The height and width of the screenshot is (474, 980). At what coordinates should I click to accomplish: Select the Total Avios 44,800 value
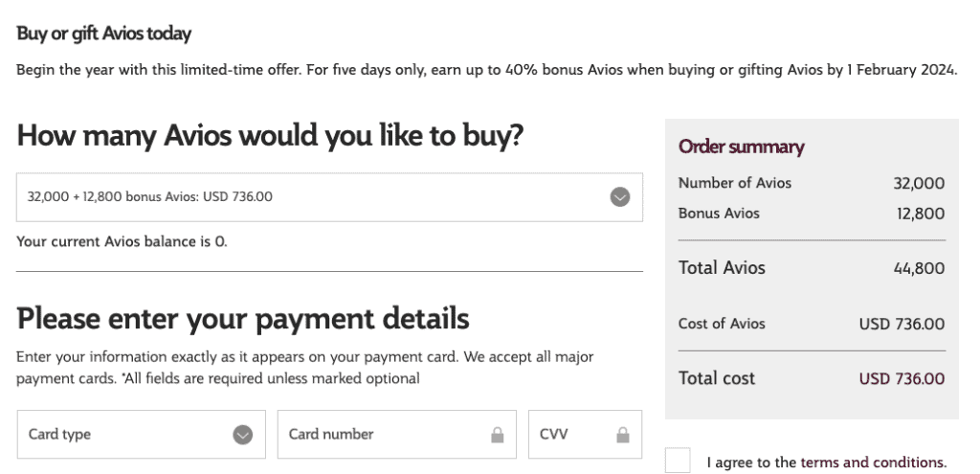point(919,269)
